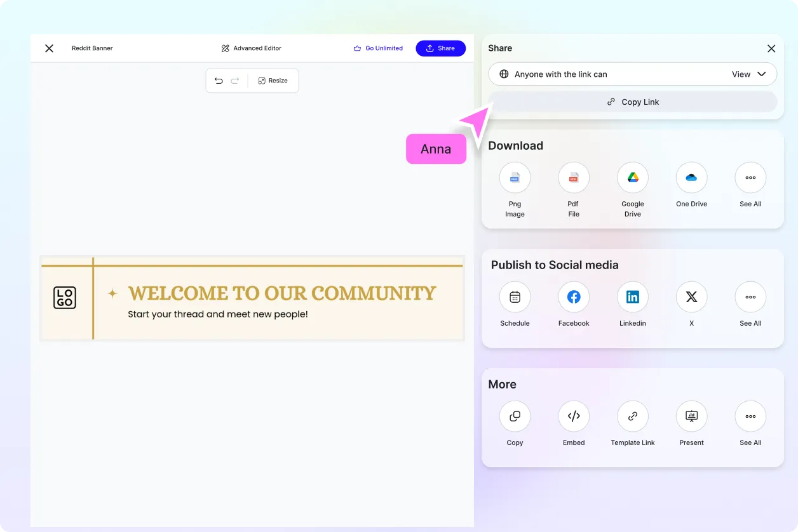Open Present mode
This screenshot has height=532, width=798.
(x=691, y=416)
